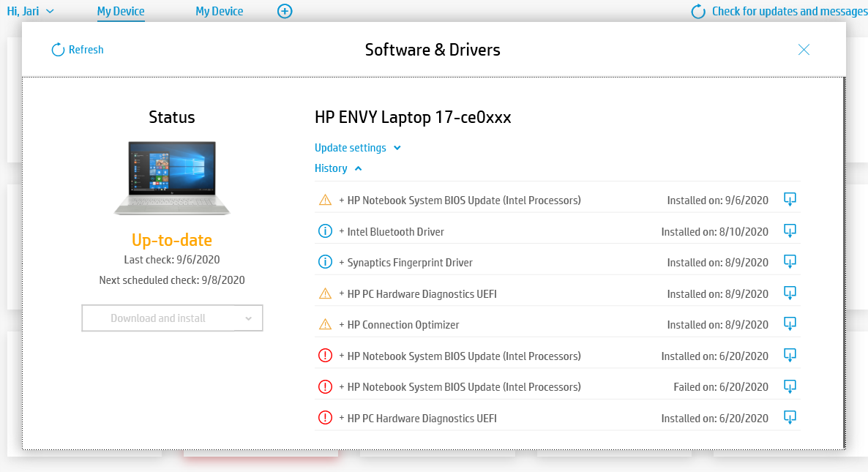This screenshot has width=868, height=472.
Task: Click the plus circle add device icon
Action: click(285, 11)
